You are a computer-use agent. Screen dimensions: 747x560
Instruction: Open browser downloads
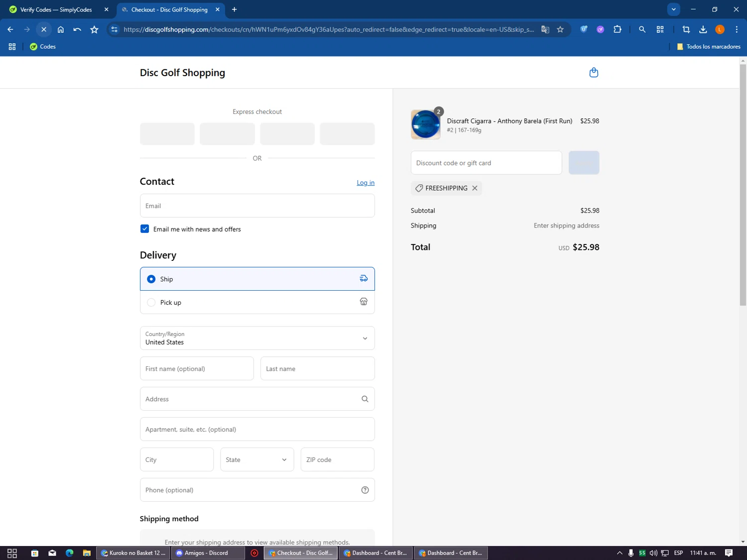pos(703,29)
